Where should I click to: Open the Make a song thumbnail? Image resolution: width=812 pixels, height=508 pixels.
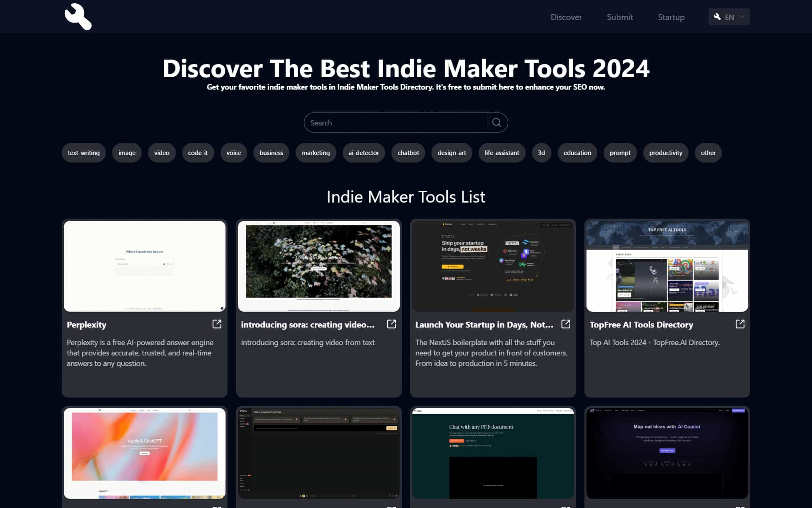click(x=319, y=453)
